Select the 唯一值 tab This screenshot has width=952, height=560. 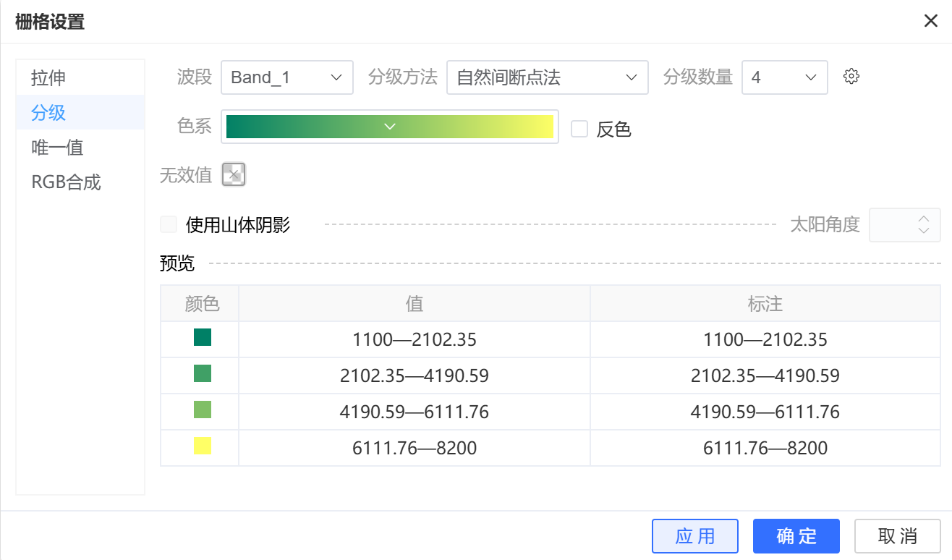click(58, 148)
